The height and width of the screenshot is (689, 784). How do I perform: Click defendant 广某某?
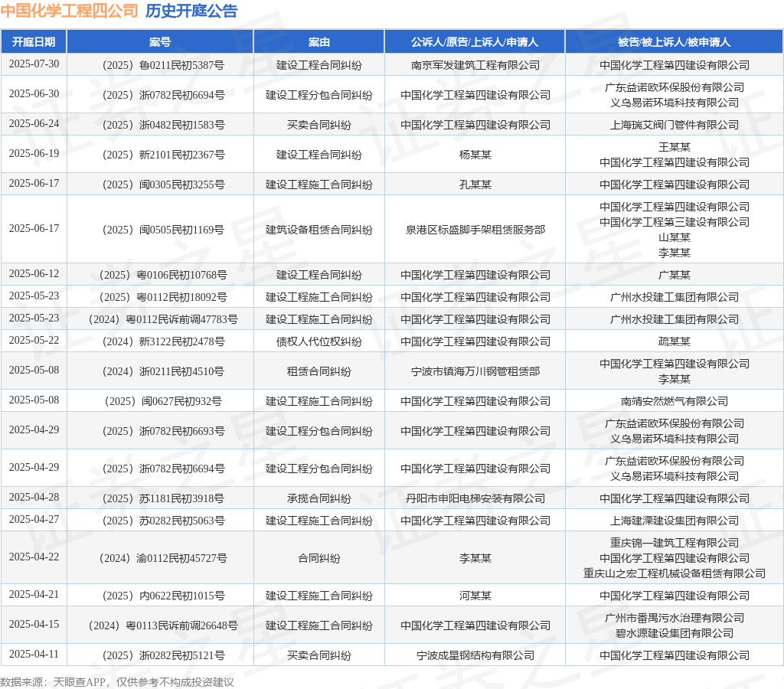675,275
